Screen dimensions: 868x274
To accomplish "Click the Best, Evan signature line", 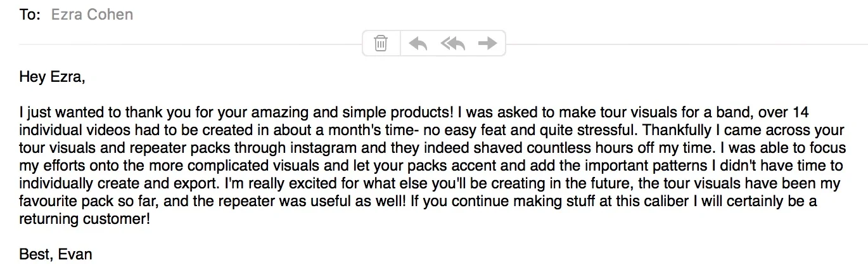I will pos(56,254).
